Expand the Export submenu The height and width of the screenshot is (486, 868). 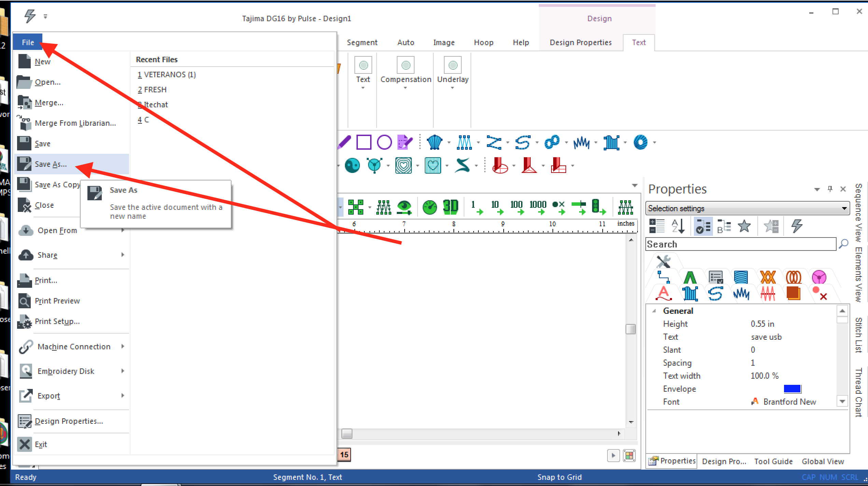tap(72, 396)
